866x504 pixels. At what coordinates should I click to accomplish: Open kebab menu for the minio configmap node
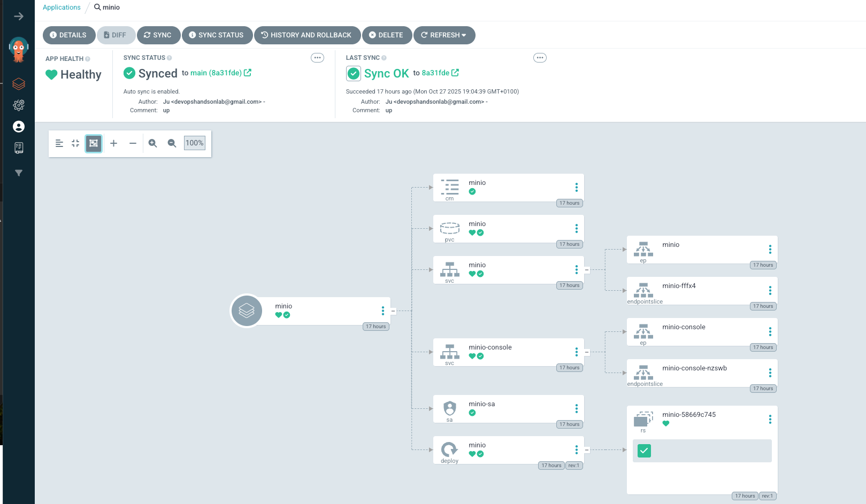[x=576, y=188]
